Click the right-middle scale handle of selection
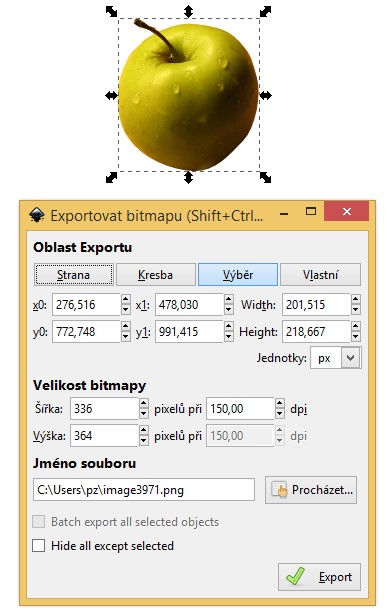The width and height of the screenshot is (387, 615). [265, 95]
